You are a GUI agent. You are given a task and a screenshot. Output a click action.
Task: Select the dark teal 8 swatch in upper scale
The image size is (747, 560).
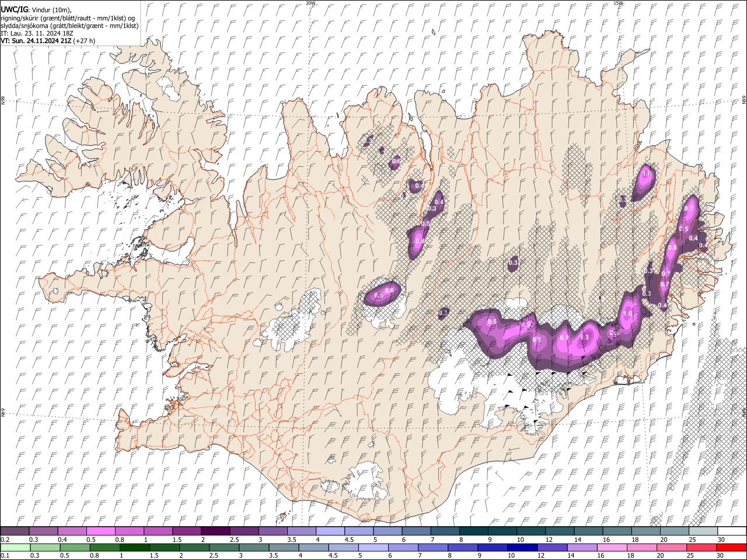click(473, 531)
